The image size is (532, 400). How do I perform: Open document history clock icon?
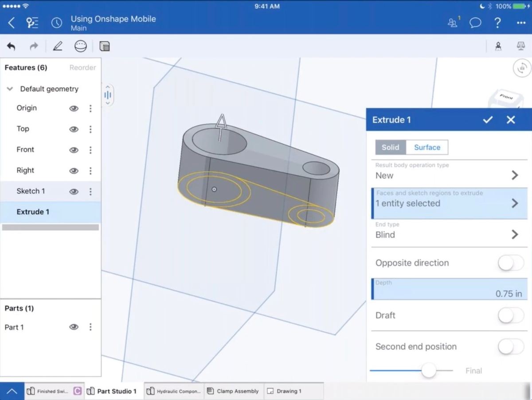click(x=57, y=23)
